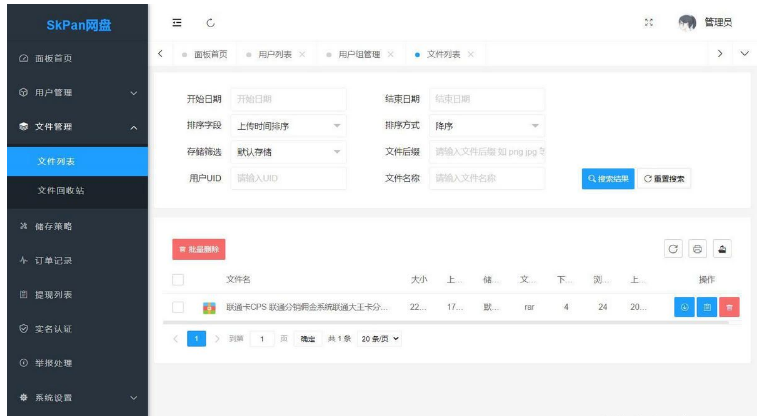
Task: Click the blue details icon in file row
Action: click(x=707, y=307)
